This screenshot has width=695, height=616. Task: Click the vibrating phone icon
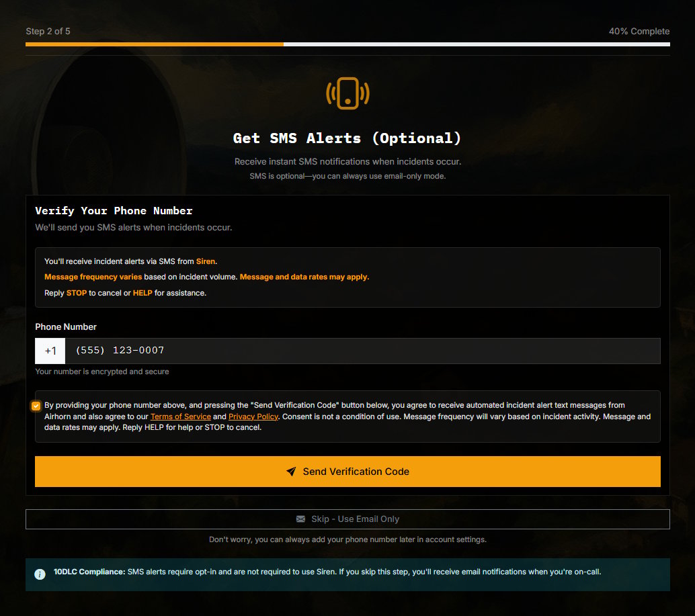(347, 93)
